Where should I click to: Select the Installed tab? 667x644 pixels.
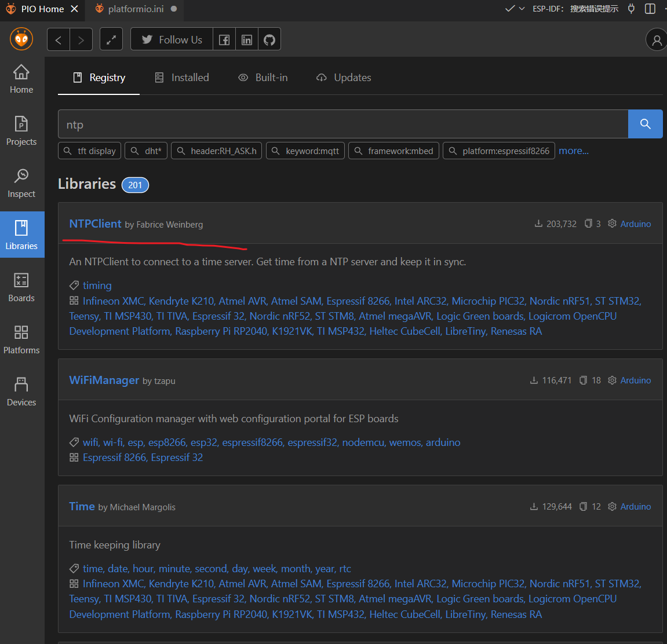click(x=182, y=78)
